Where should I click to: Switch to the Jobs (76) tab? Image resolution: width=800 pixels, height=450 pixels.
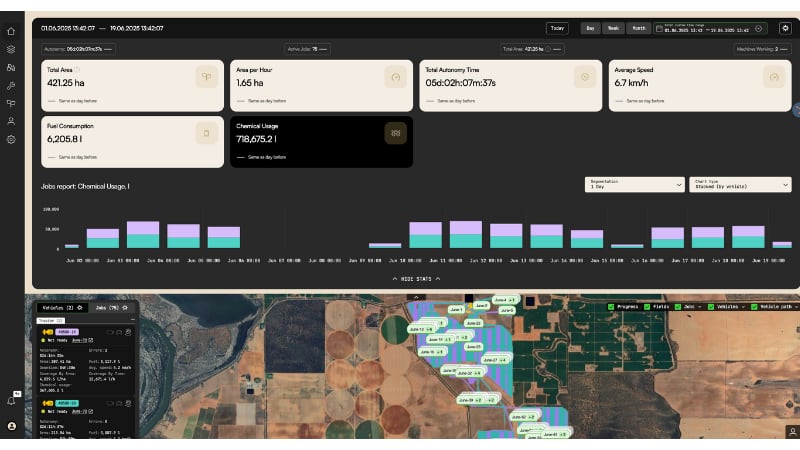click(x=112, y=308)
